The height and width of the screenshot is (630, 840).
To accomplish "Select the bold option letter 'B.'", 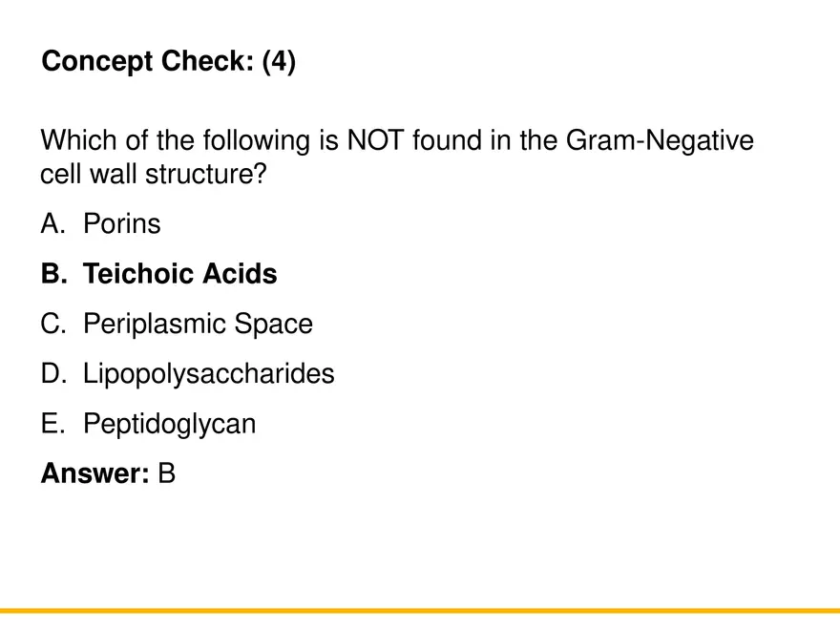I will tap(53, 275).
